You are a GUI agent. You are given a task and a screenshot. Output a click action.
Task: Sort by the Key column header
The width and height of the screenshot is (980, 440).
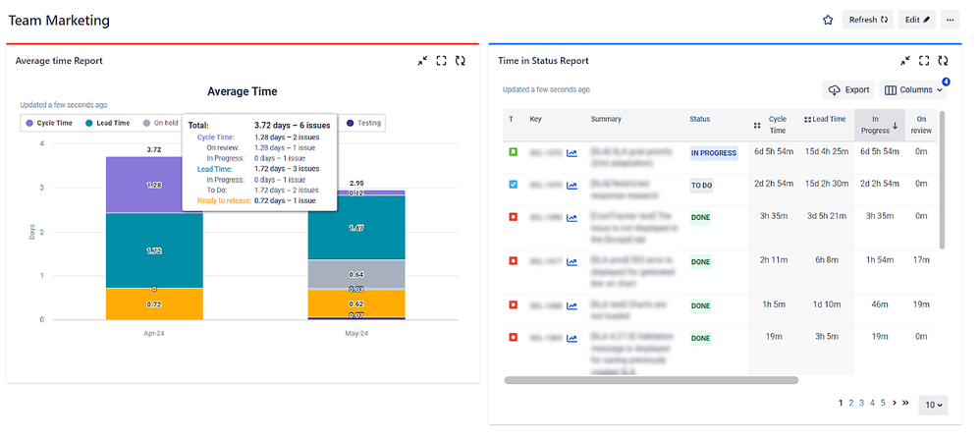click(x=535, y=119)
